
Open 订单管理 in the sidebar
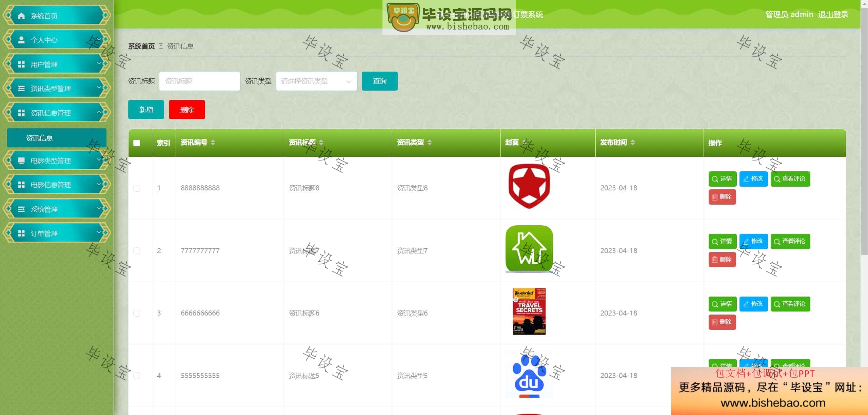57,233
